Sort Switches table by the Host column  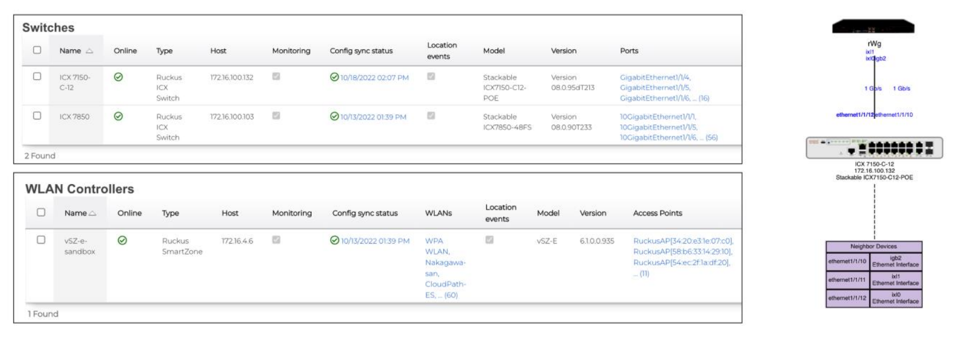(219, 51)
